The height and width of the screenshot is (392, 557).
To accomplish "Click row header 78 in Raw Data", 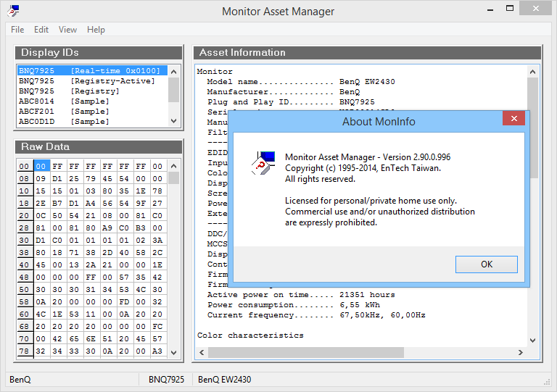I will click(x=24, y=351).
